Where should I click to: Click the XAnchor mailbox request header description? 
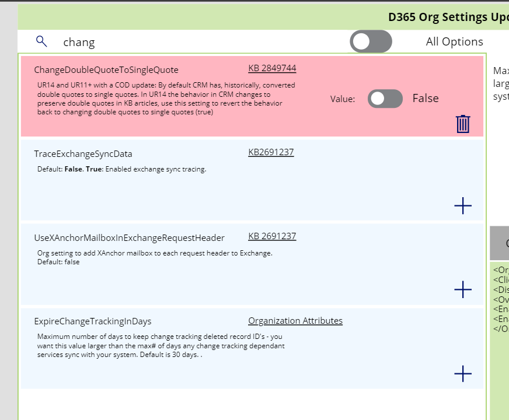coord(155,257)
